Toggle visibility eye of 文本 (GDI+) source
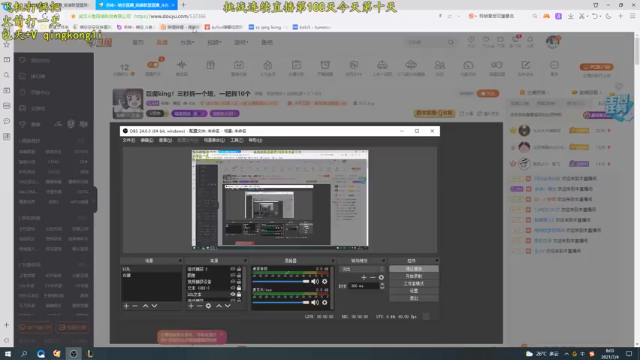640x360 pixels. (233, 288)
